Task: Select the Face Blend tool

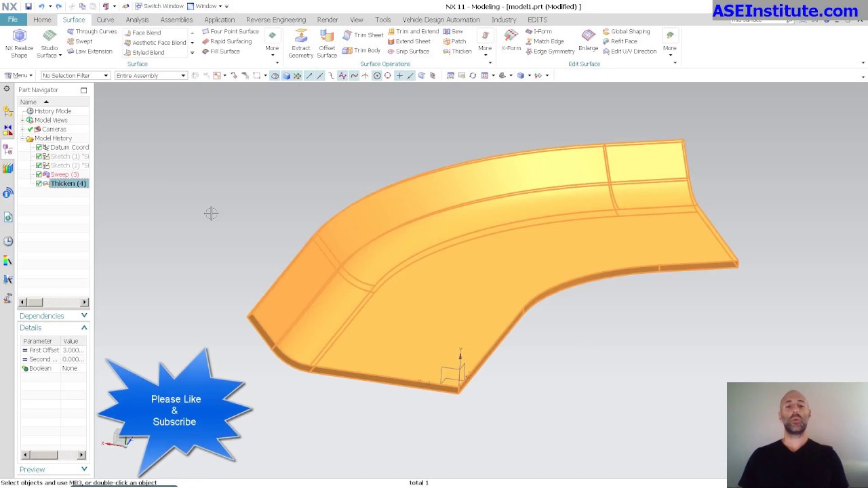Action: coord(142,33)
